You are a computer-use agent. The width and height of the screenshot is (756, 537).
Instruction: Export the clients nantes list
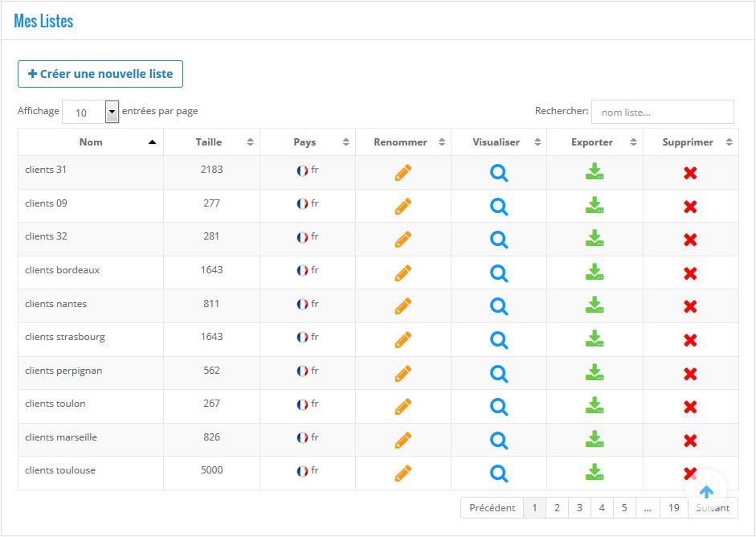point(595,305)
